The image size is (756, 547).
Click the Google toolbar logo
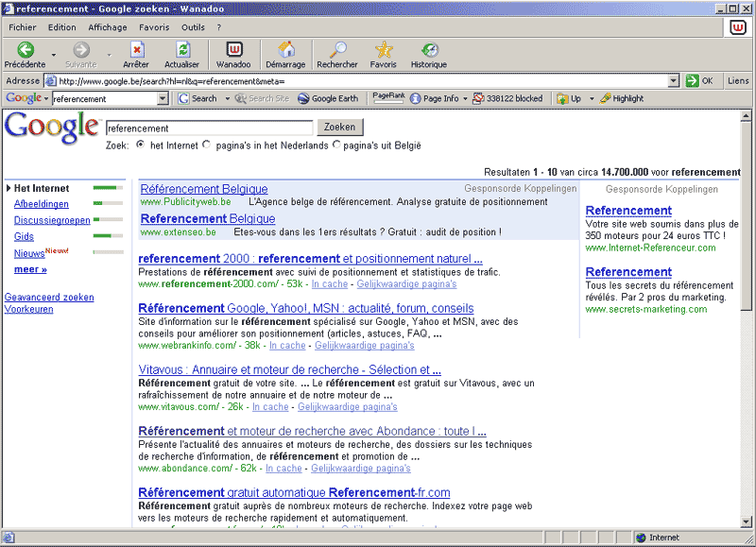tap(24, 98)
